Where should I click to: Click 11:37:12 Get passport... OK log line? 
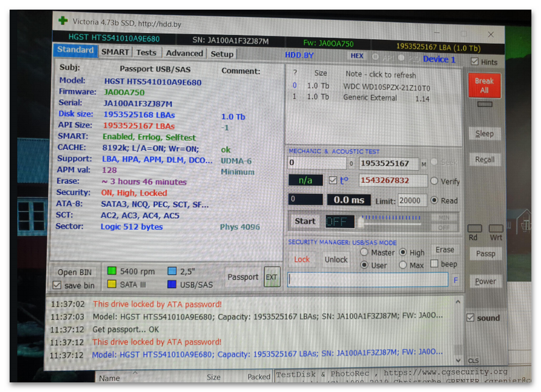tap(105, 329)
